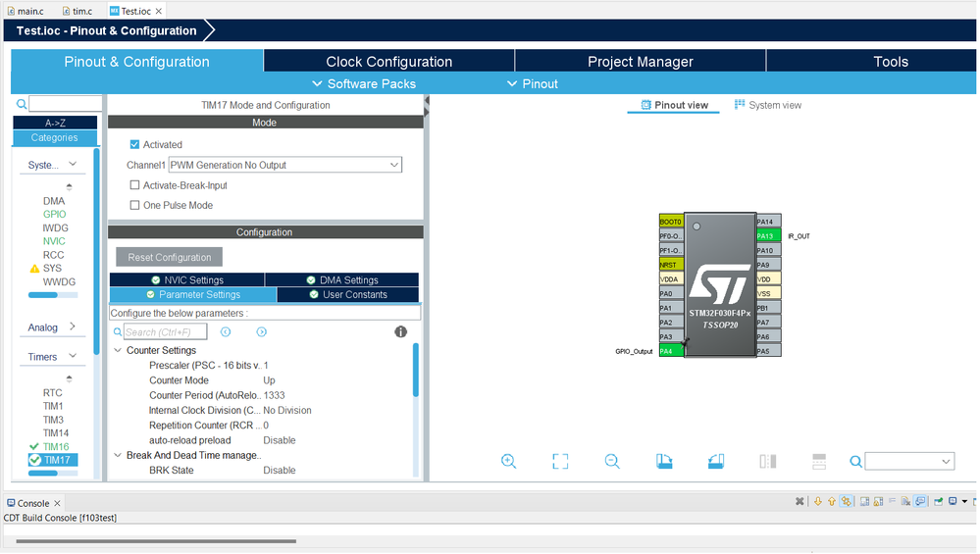Viewport: 980px width, 554px height.
Task: Click the pin search magnifier icon
Action: click(x=855, y=462)
